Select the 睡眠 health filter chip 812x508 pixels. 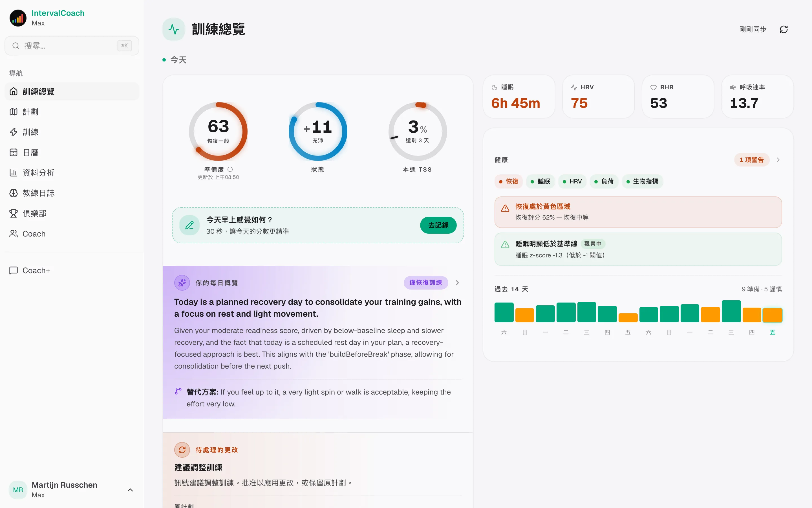(x=540, y=181)
